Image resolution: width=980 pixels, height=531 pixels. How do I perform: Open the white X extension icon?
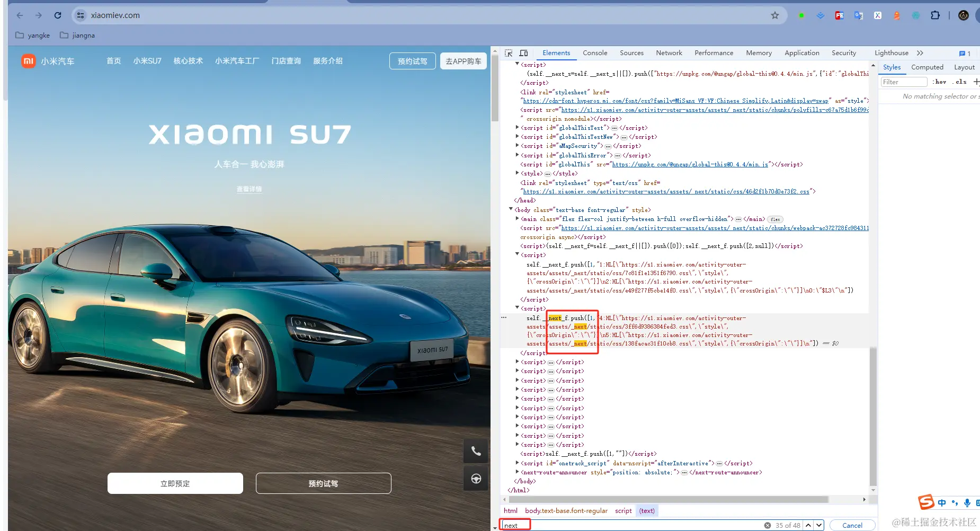[878, 15]
